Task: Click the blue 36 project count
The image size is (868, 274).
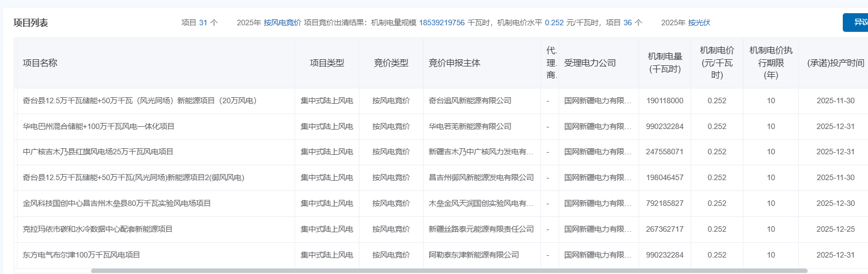Action: coord(628,23)
